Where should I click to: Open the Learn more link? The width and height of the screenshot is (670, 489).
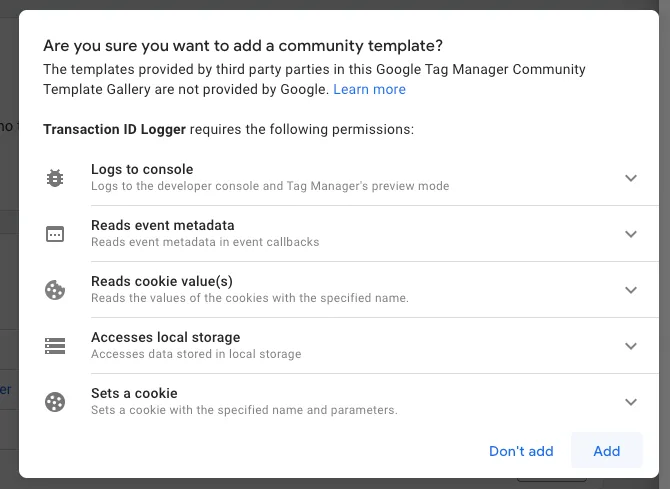[369, 89]
